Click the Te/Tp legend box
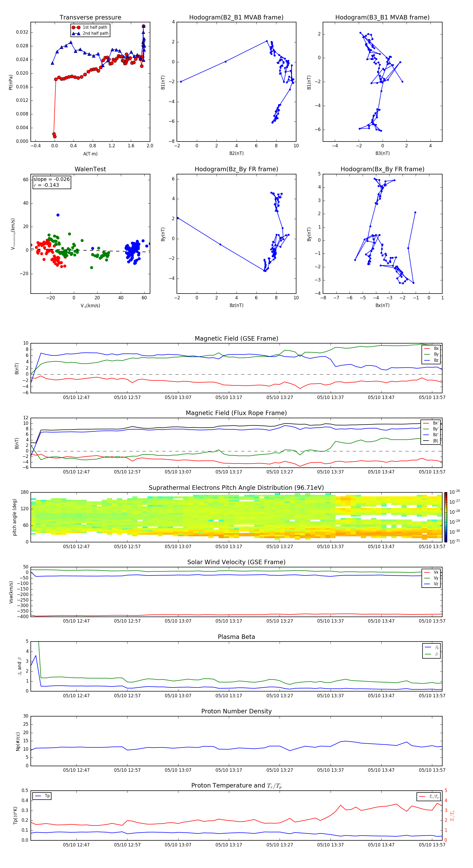Image resolution: width=473 pixels, height=868 pixels. pos(429,796)
